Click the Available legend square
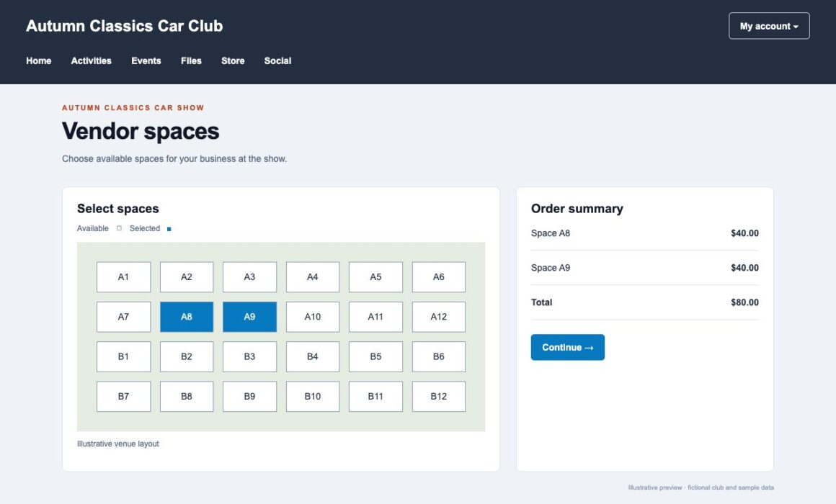Viewport: 836px width, 504px height. [x=119, y=228]
